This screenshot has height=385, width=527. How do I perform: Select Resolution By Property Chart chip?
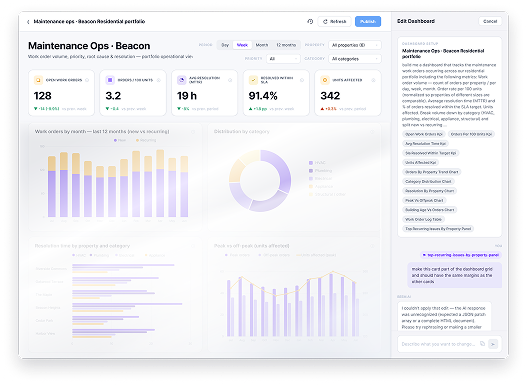[x=430, y=191]
